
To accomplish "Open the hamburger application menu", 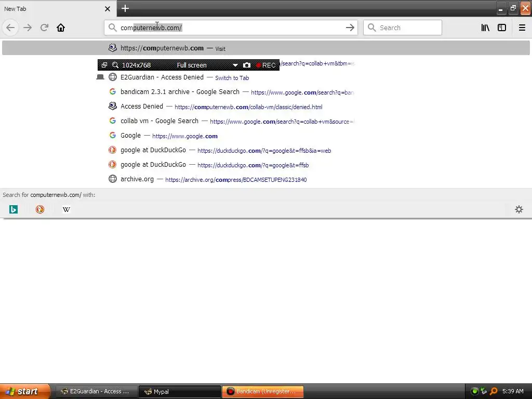I will (x=522, y=28).
